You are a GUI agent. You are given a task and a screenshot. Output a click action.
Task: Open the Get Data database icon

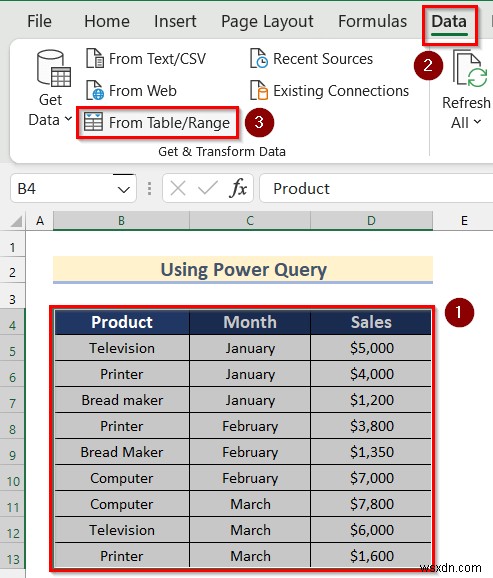pos(54,69)
